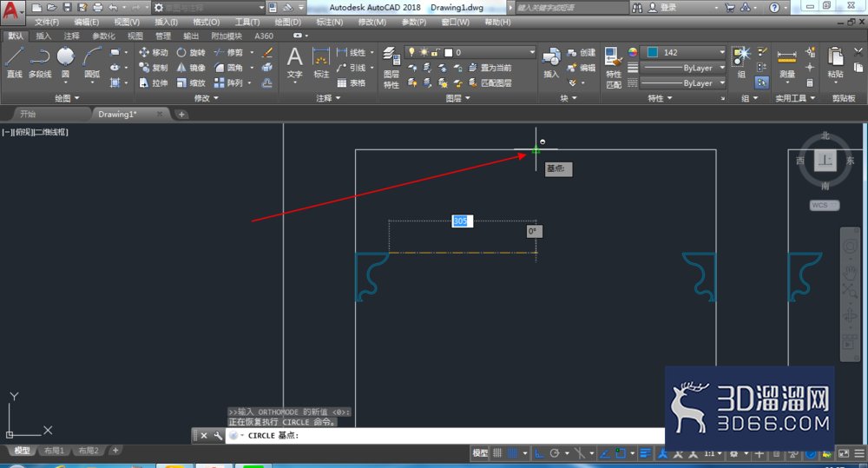This screenshot has height=468, width=868.
Task: Choose the Mirror (镜像) command
Action: pyautogui.click(x=191, y=68)
